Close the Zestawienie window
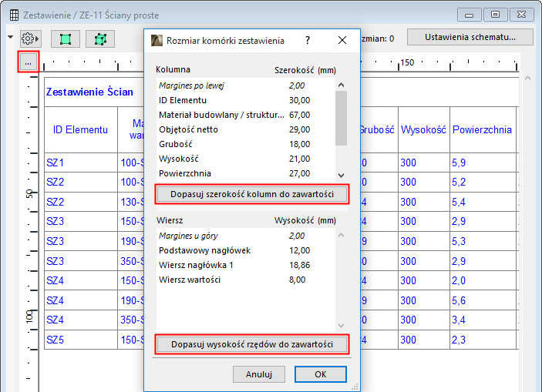 (522, 15)
